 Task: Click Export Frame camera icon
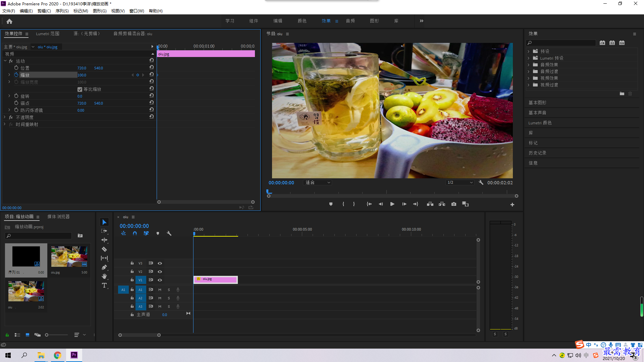[x=454, y=204]
